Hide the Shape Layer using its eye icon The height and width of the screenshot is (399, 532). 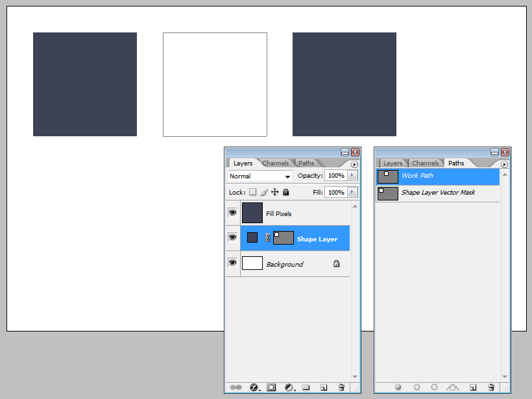233,237
